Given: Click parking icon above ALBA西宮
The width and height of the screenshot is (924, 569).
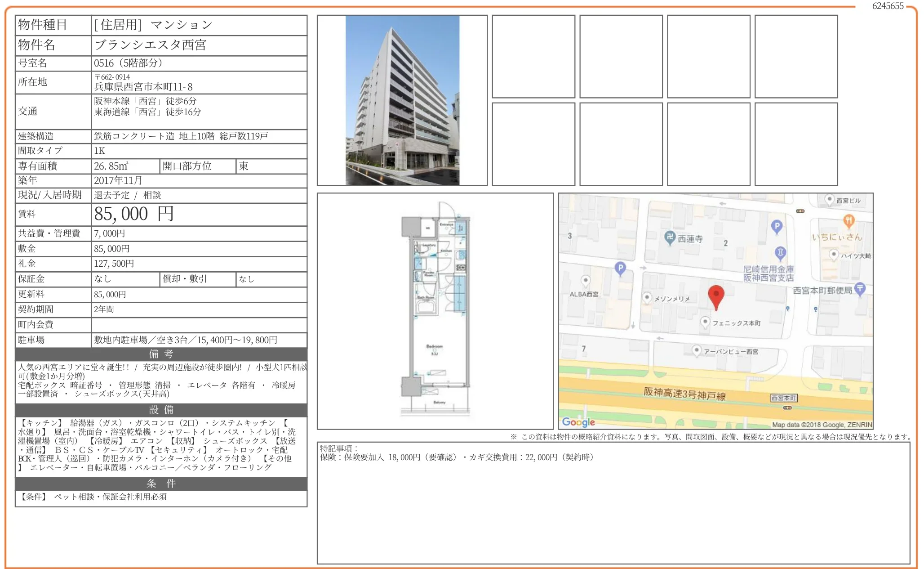Looking at the screenshot, I should 620,269.
